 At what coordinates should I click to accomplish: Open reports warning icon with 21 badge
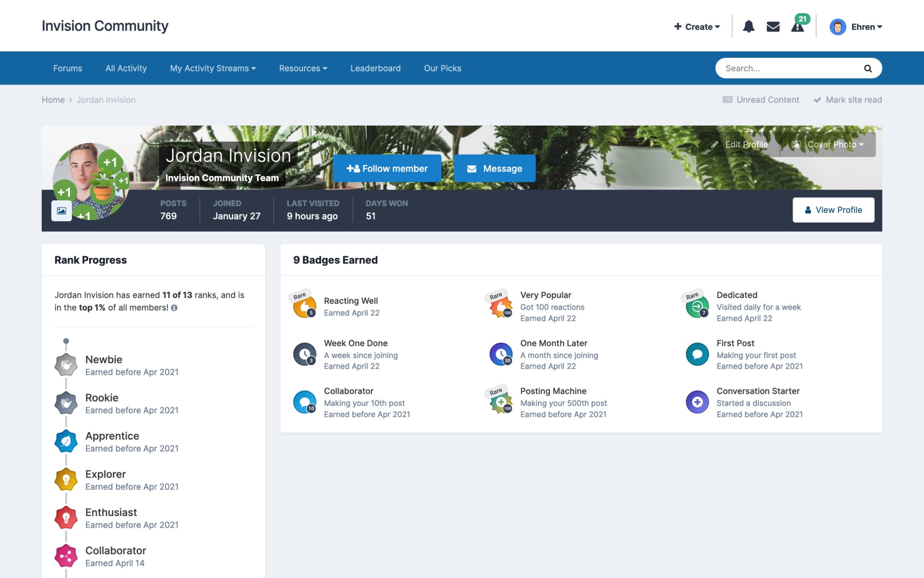[x=798, y=26]
